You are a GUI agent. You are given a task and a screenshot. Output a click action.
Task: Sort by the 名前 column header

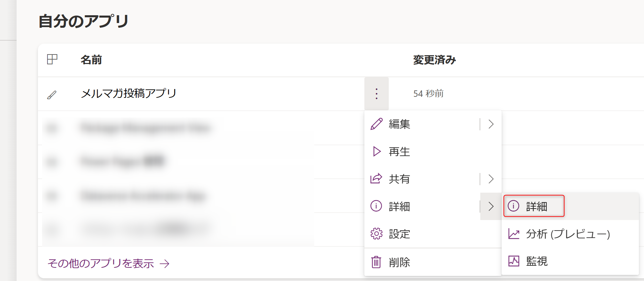pos(91,60)
